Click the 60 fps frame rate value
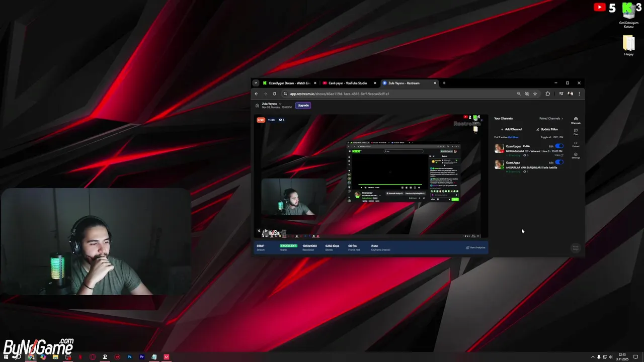This screenshot has height=362, width=644. point(352,246)
